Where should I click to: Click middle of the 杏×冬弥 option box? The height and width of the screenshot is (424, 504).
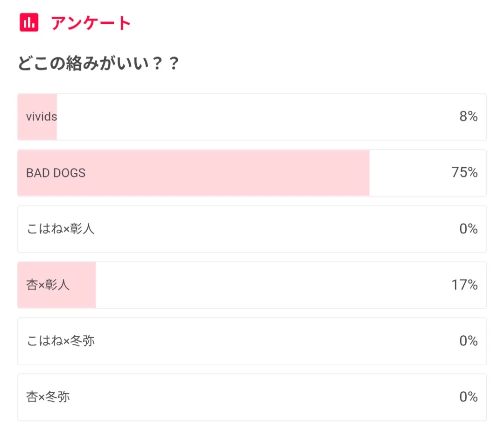(252, 397)
